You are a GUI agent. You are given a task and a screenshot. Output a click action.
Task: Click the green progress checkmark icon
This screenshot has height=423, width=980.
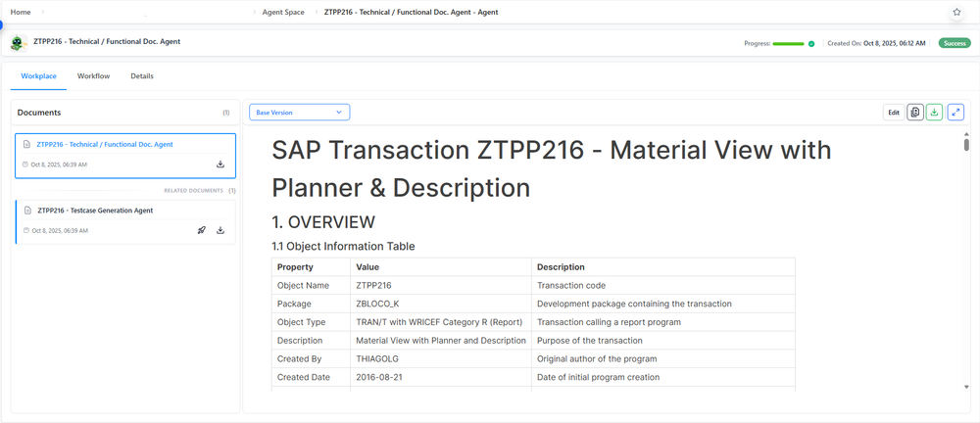tap(811, 44)
